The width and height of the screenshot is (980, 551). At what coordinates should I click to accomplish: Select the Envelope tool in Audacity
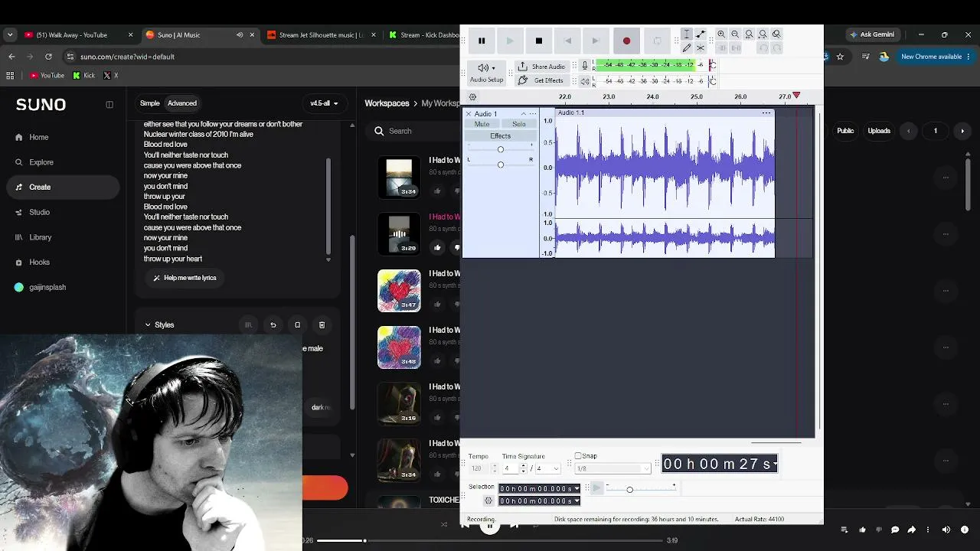[701, 34]
